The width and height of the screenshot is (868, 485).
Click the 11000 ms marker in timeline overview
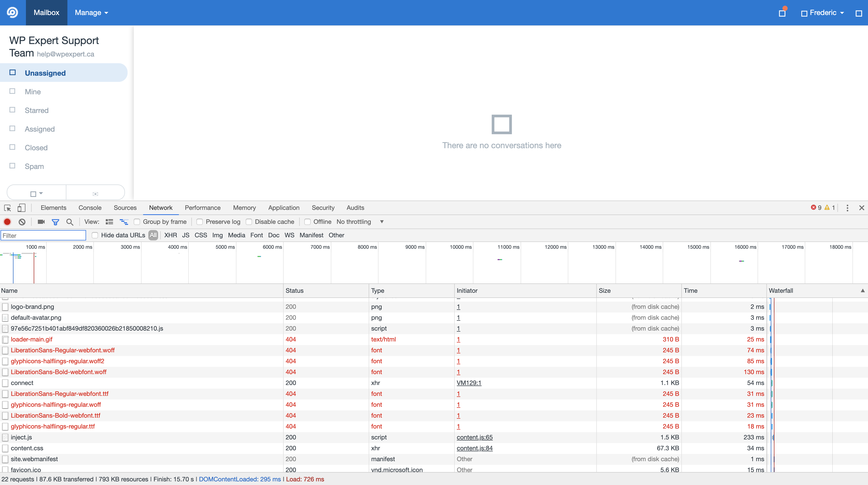tap(508, 247)
